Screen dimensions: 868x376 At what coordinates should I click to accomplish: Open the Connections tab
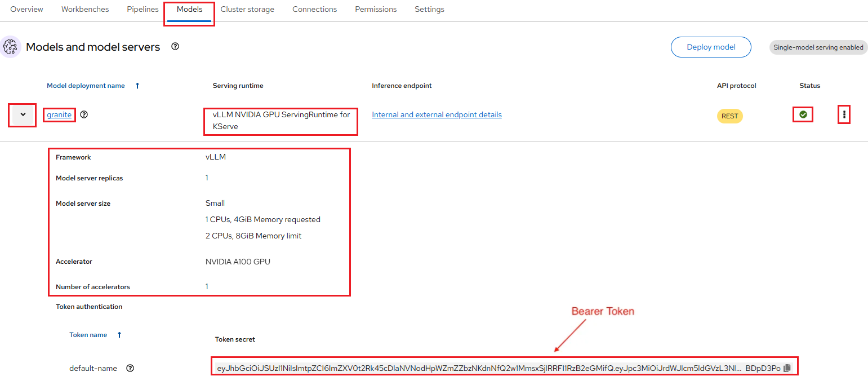click(x=314, y=10)
